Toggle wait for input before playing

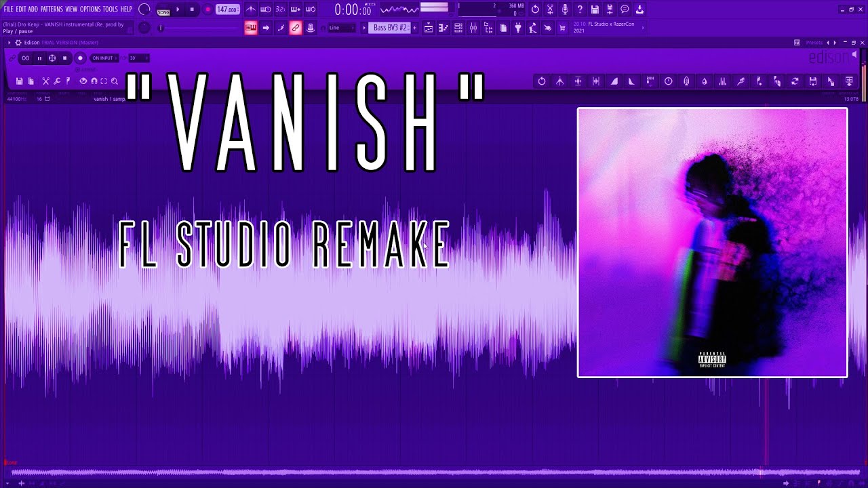pyautogui.click(x=266, y=9)
